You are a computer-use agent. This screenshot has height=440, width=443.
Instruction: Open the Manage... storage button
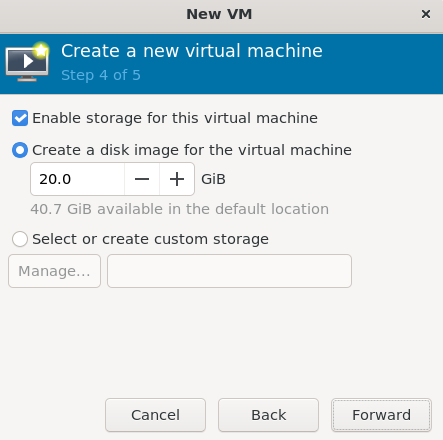coord(54,271)
